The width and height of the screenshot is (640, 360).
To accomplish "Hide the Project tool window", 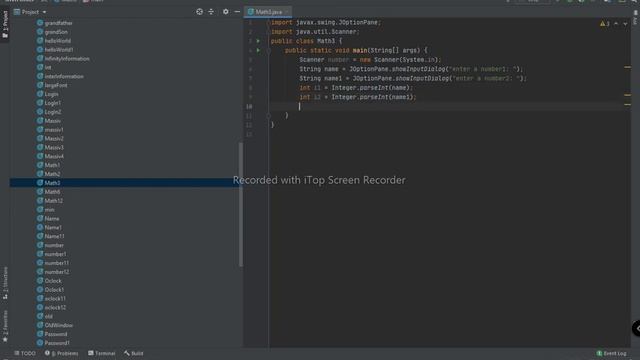I will (x=237, y=12).
